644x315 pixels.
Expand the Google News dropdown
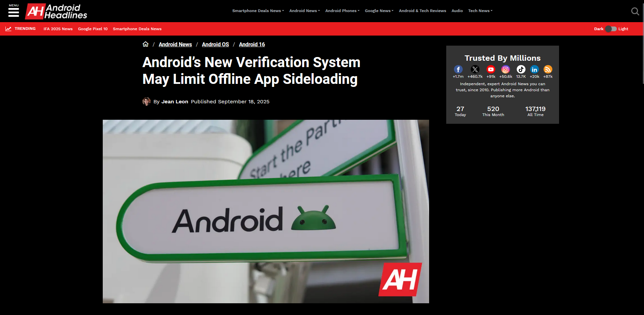click(x=379, y=11)
